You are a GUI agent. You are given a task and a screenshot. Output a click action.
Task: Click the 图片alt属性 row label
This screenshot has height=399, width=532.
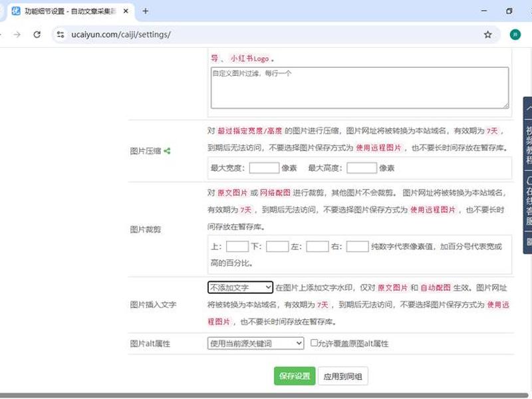tap(150, 344)
